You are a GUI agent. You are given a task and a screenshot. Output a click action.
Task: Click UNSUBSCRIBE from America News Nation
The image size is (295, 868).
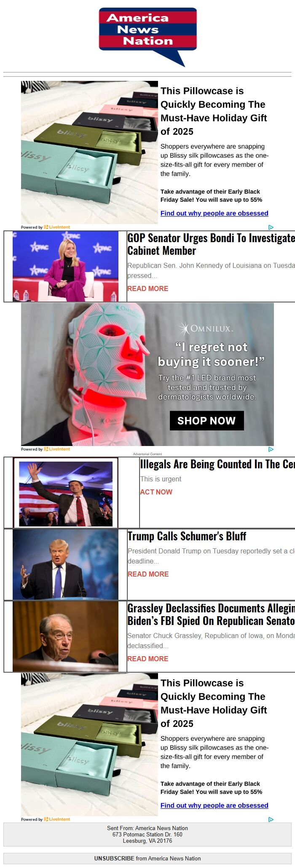tap(147, 858)
